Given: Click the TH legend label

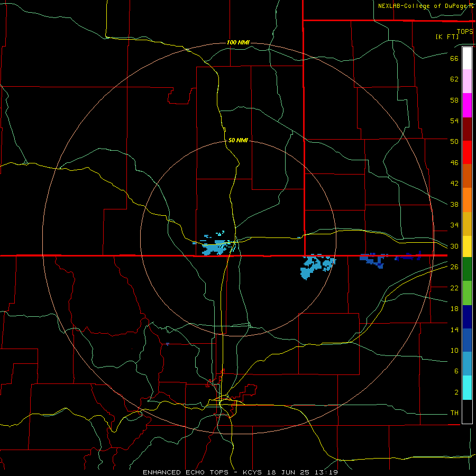Looking at the screenshot, I should pos(454,413).
